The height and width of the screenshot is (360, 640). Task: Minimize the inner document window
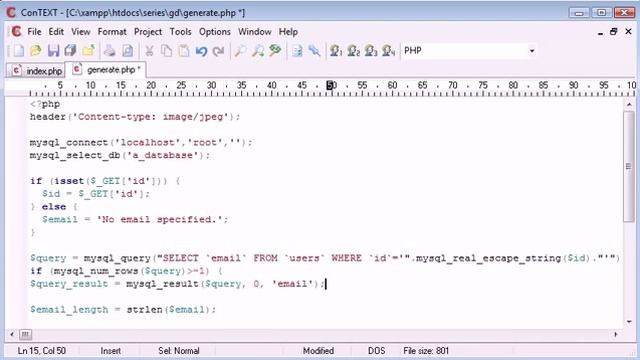(x=600, y=32)
